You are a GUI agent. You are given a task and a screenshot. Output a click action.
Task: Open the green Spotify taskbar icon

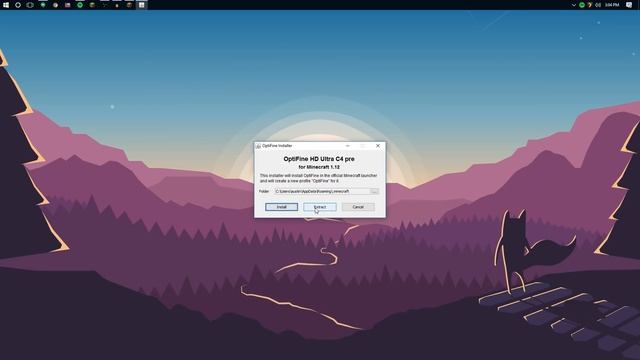(x=80, y=5)
